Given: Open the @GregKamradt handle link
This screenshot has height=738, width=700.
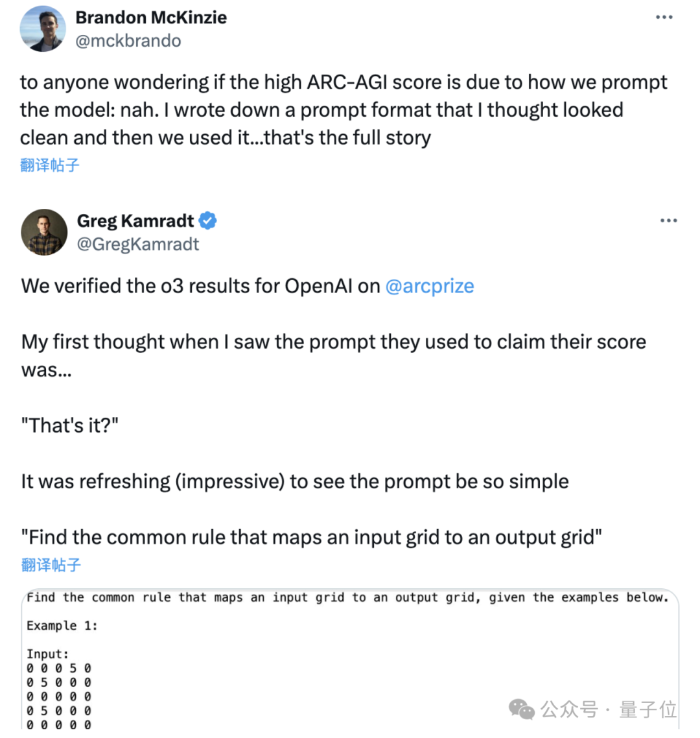Looking at the screenshot, I should click(x=137, y=244).
